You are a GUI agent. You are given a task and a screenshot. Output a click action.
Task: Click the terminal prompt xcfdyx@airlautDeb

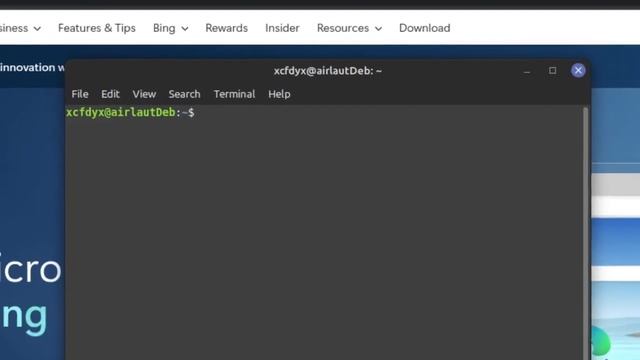tap(121, 112)
